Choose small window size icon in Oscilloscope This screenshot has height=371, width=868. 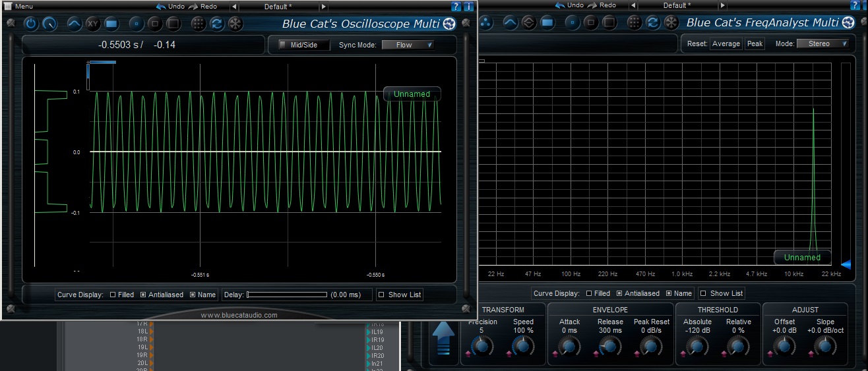click(x=136, y=24)
